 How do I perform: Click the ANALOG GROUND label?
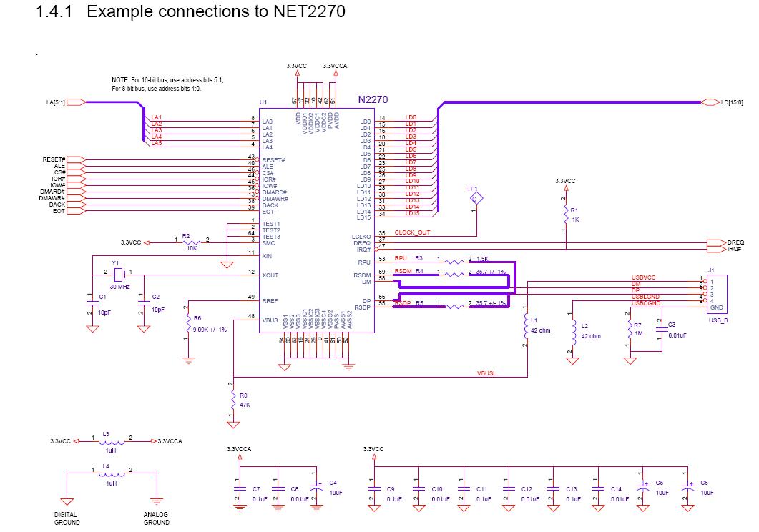tap(156, 518)
